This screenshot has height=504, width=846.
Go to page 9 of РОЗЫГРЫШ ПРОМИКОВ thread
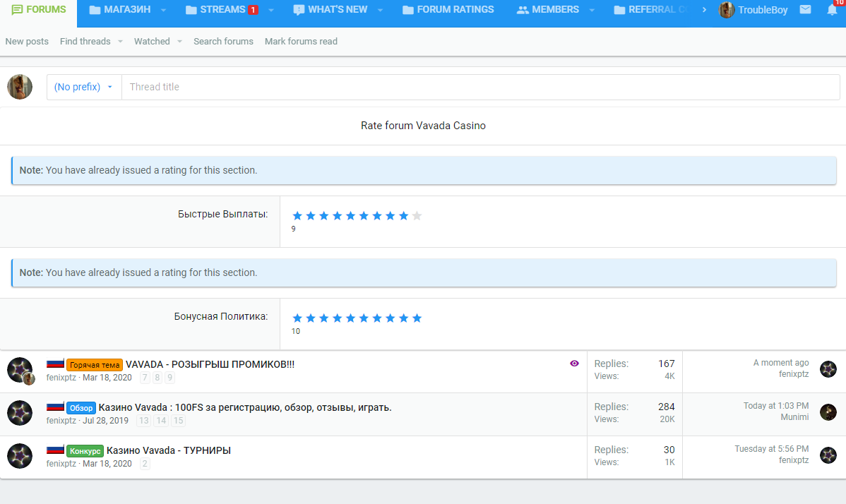tap(169, 378)
